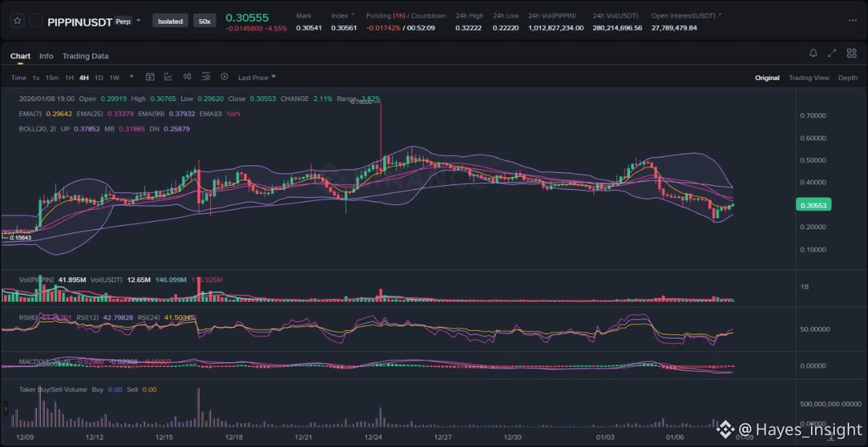Click the circular target snapshot icon
Image resolution: width=868 pixels, height=447 pixels.
click(224, 77)
